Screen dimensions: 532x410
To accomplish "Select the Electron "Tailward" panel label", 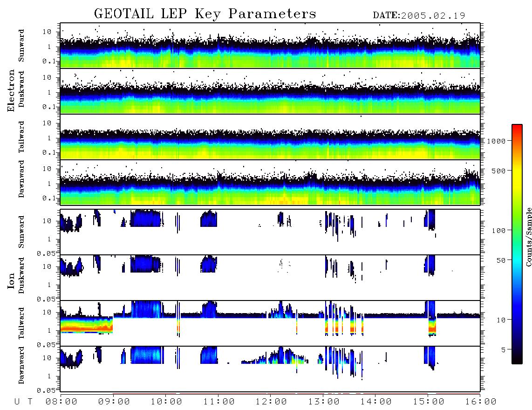I will pos(21,137).
